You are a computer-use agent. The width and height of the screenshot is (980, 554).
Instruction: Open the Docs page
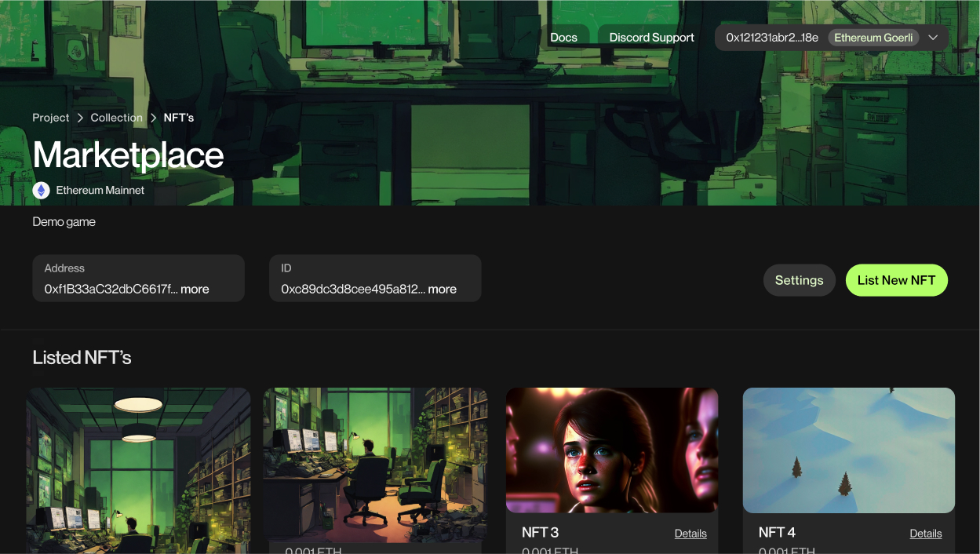click(564, 37)
